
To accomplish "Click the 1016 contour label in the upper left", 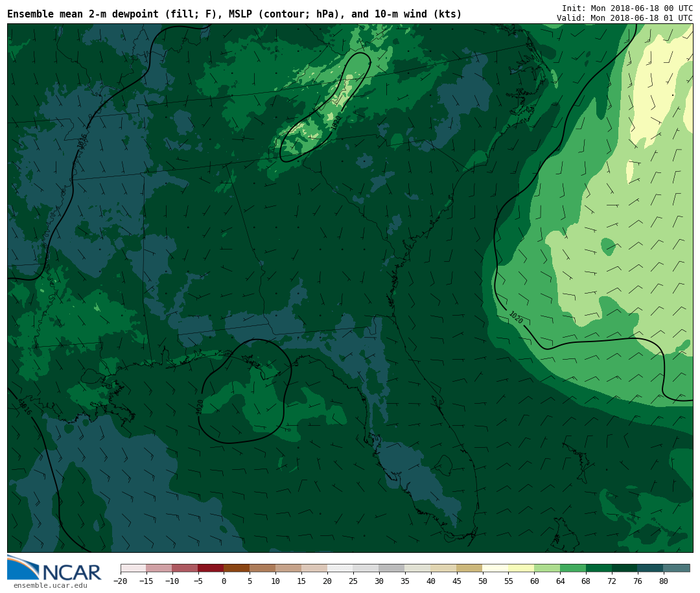I will coord(82,142).
